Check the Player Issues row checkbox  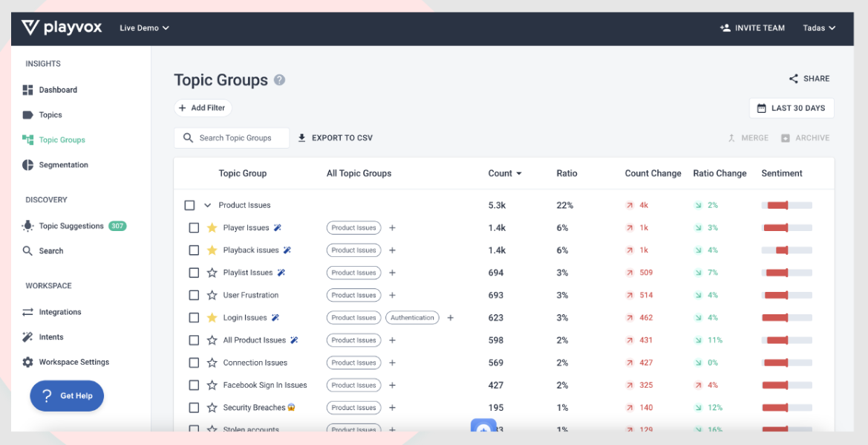tap(194, 228)
